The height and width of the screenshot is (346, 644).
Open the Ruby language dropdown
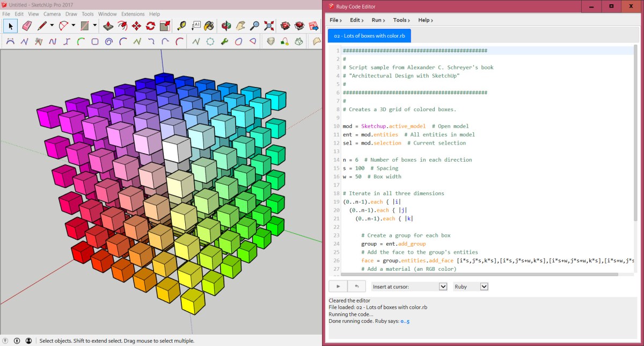tap(471, 287)
